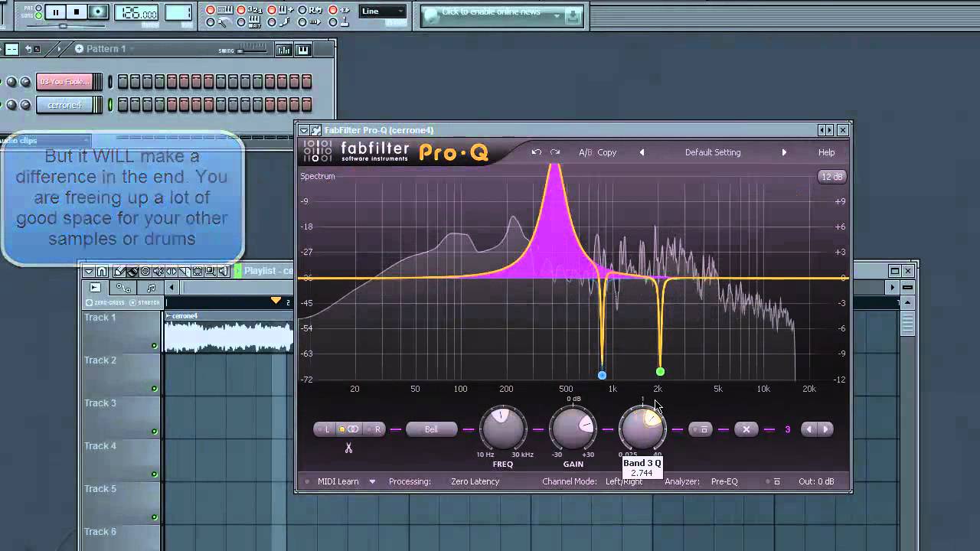Select Playlist playback speaker tool
The image size is (980, 551).
pyautogui.click(x=223, y=272)
